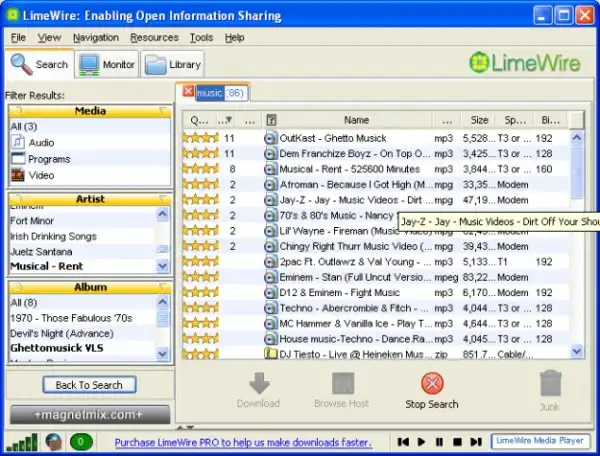Filter results by Video media
Image resolution: width=600 pixels, height=456 pixels.
[x=41, y=175]
